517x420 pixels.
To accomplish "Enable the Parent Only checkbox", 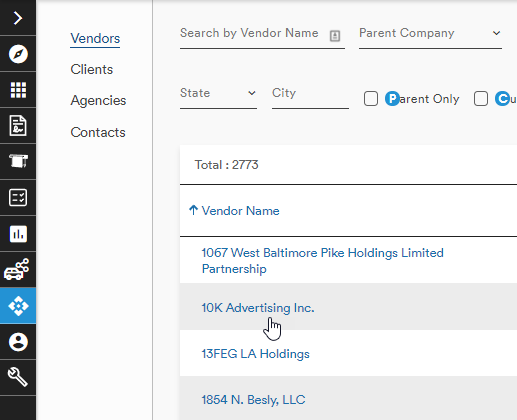I will (x=371, y=99).
